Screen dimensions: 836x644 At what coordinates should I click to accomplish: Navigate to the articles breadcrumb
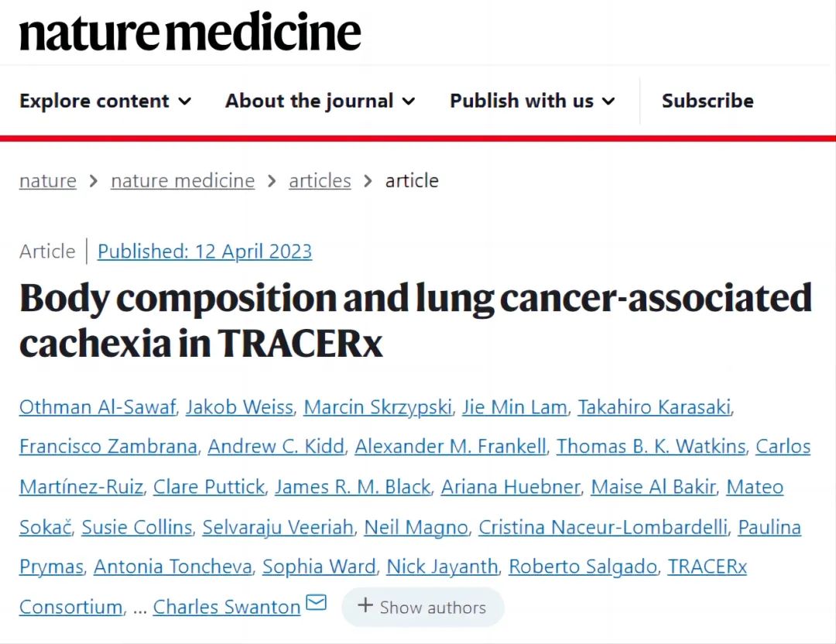pyautogui.click(x=320, y=181)
